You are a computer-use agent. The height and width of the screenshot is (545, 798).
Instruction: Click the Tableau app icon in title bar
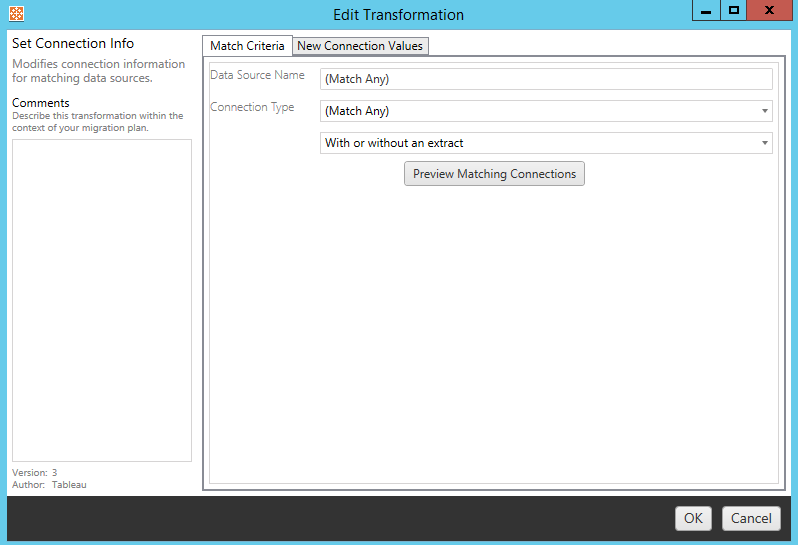(15, 15)
